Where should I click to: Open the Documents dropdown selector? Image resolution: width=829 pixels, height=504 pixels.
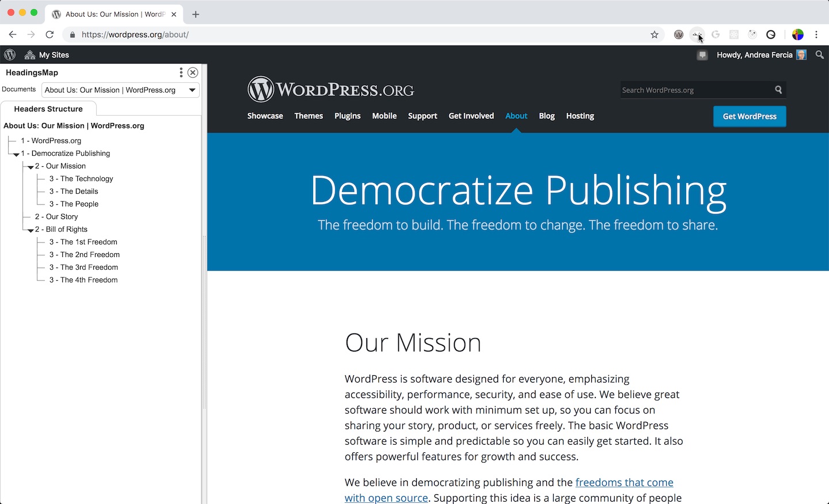point(120,90)
